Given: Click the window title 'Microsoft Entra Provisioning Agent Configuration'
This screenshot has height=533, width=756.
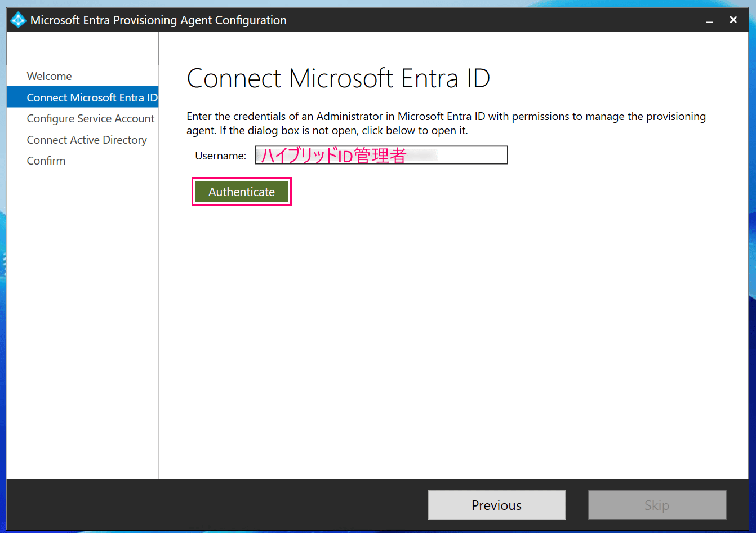Looking at the screenshot, I should point(158,20).
